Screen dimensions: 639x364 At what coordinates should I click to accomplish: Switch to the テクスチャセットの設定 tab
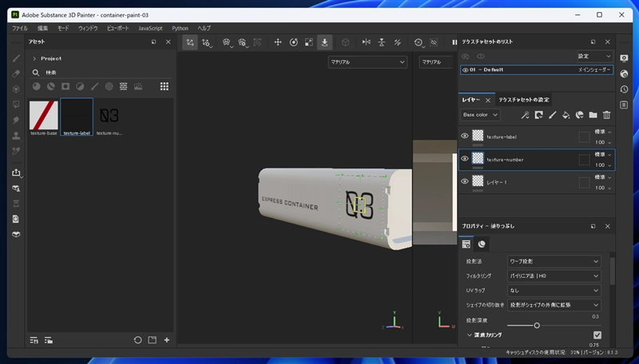click(x=524, y=100)
